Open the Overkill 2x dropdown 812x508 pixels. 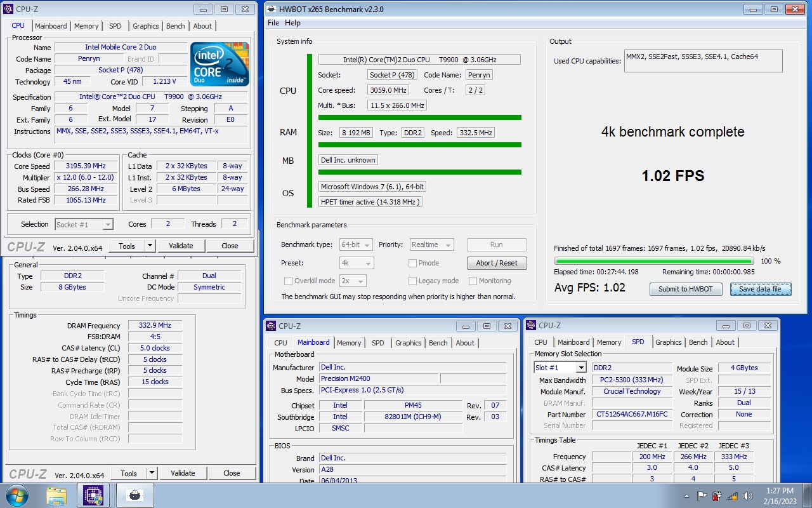[x=353, y=281]
